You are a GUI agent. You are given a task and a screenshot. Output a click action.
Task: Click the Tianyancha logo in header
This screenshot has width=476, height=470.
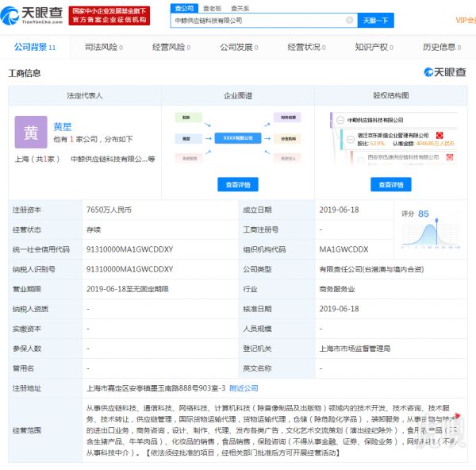tap(33, 14)
